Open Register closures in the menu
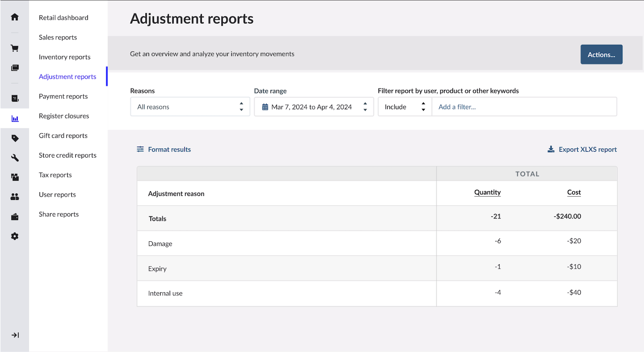Image resolution: width=644 pixels, height=352 pixels. [64, 116]
